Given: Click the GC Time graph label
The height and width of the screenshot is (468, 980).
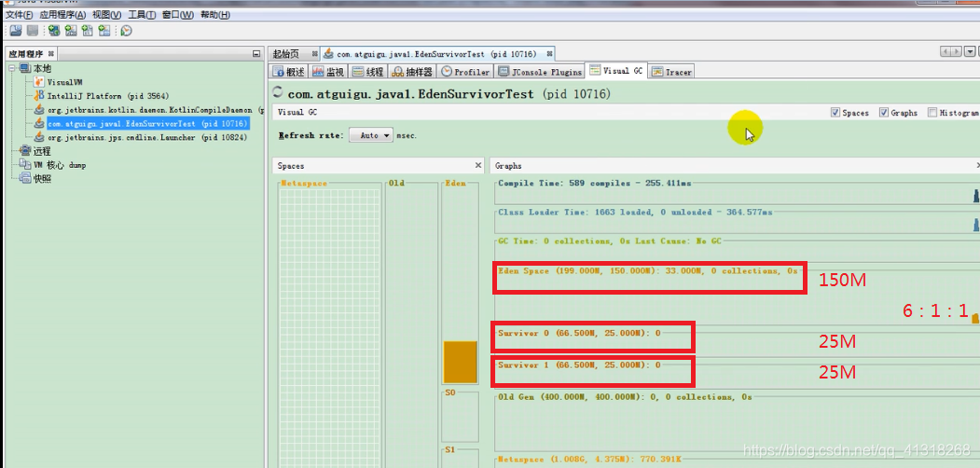Looking at the screenshot, I should pos(610,241).
